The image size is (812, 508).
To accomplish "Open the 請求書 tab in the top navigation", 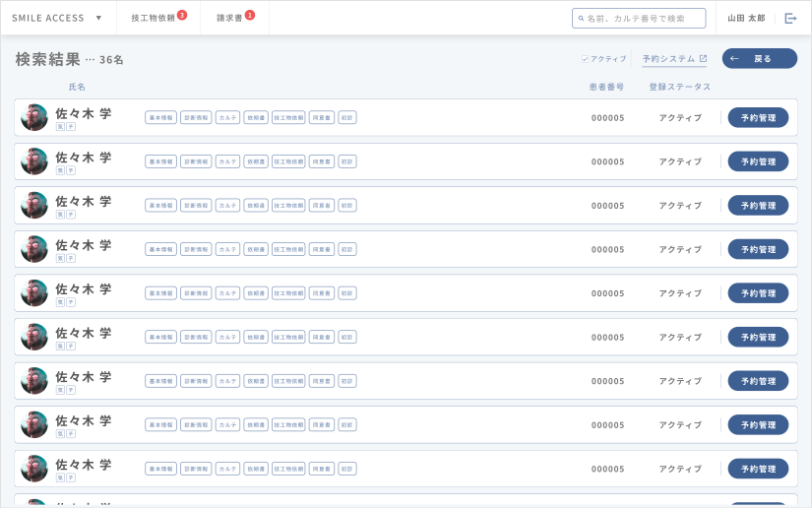I will (x=229, y=18).
